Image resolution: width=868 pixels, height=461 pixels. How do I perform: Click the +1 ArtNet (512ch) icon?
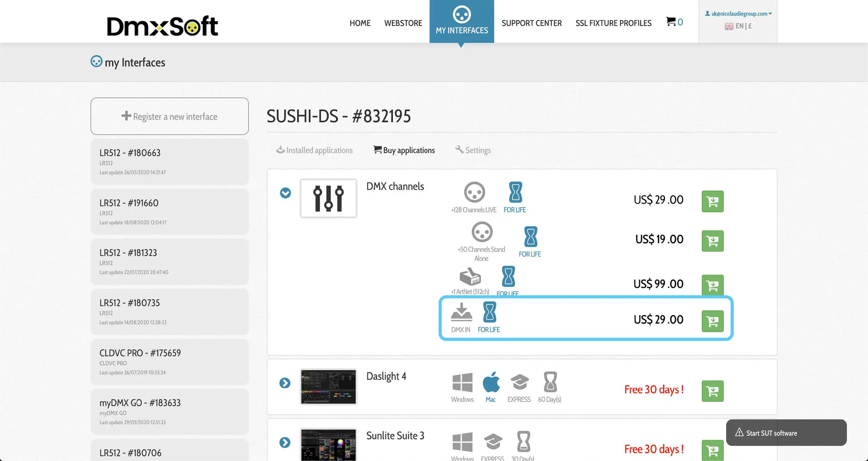coord(470,277)
